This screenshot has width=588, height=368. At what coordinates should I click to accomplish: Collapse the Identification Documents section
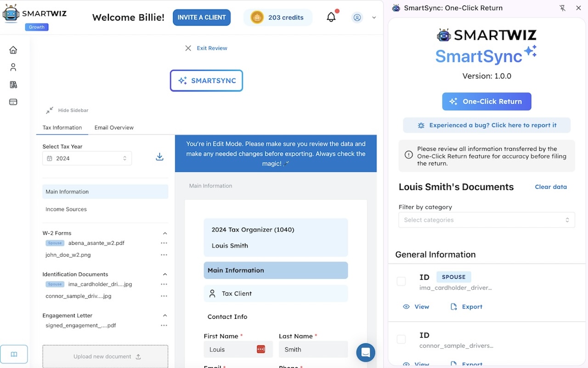165,275
